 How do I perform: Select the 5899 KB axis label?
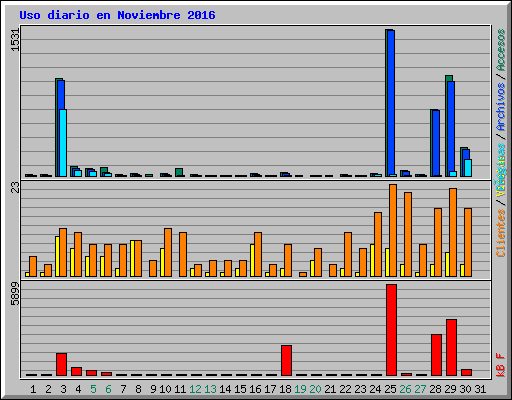pyautogui.click(x=15, y=294)
